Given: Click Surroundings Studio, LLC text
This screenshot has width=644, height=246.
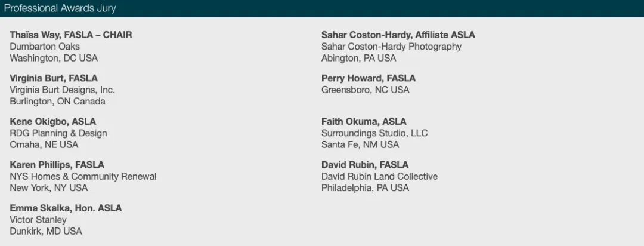Looking at the screenshot, I should (374, 133).
